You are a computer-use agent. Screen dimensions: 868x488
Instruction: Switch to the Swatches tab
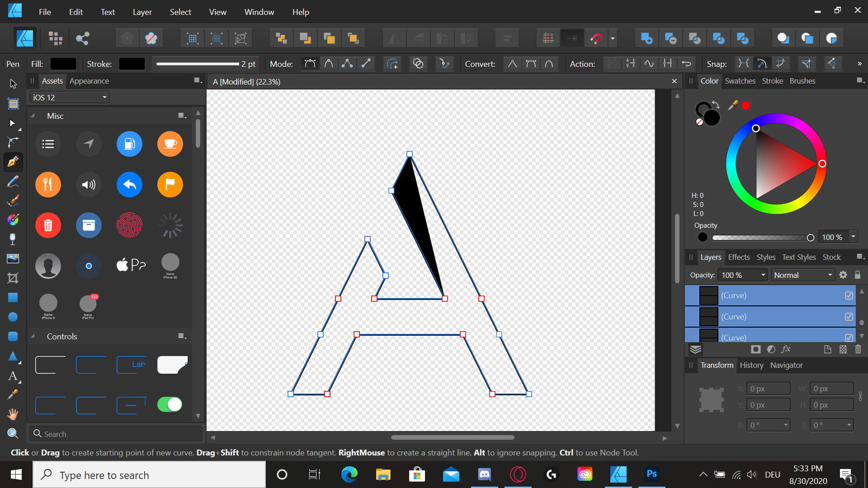(x=740, y=81)
